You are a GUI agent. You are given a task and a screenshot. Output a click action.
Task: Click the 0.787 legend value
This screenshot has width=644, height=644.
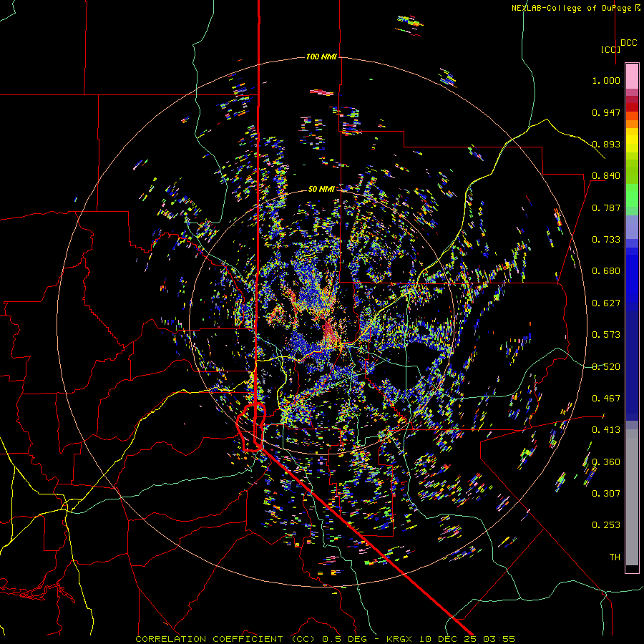(606, 208)
